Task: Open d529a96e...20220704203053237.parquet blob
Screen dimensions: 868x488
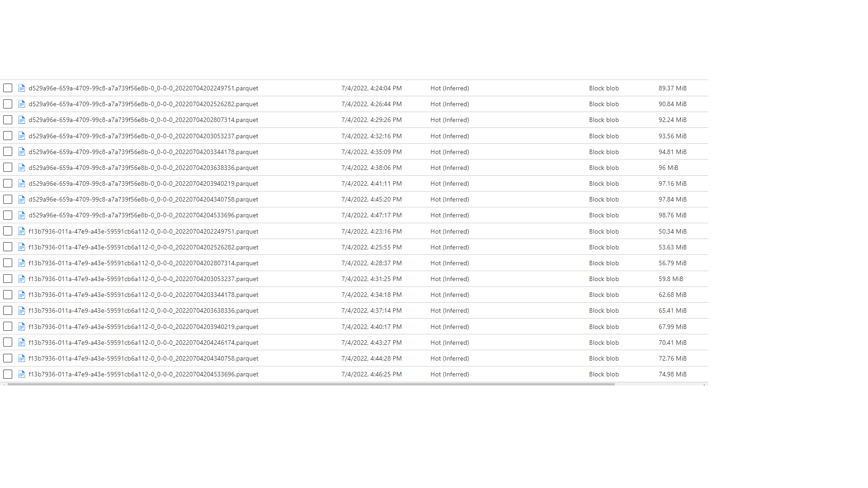Action: point(143,136)
